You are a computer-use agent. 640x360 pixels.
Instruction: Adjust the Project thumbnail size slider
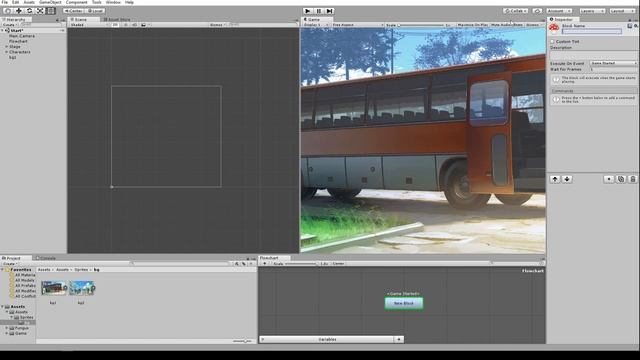click(x=242, y=341)
